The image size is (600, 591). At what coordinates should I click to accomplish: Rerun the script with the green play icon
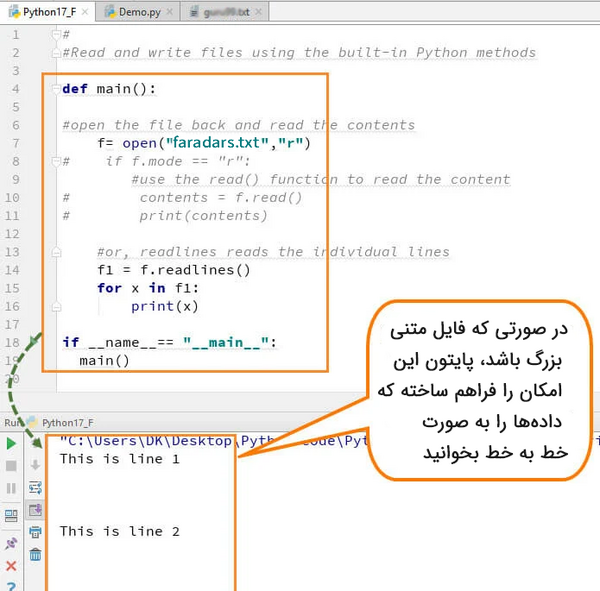coord(11,443)
